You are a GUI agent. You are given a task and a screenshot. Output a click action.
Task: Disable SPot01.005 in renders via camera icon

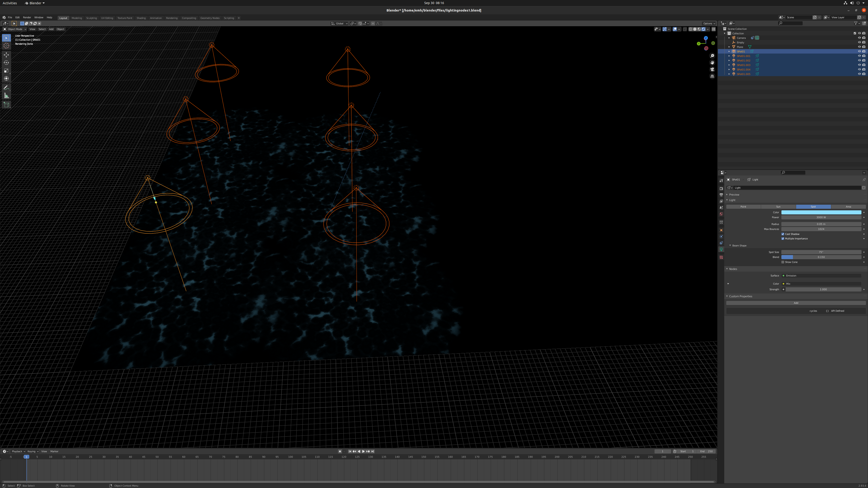(864, 74)
